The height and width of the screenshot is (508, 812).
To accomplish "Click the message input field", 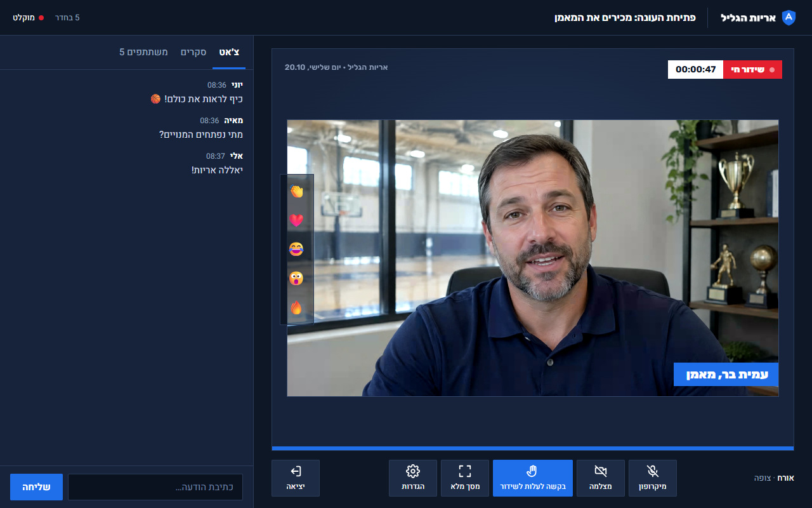I will tap(155, 487).
